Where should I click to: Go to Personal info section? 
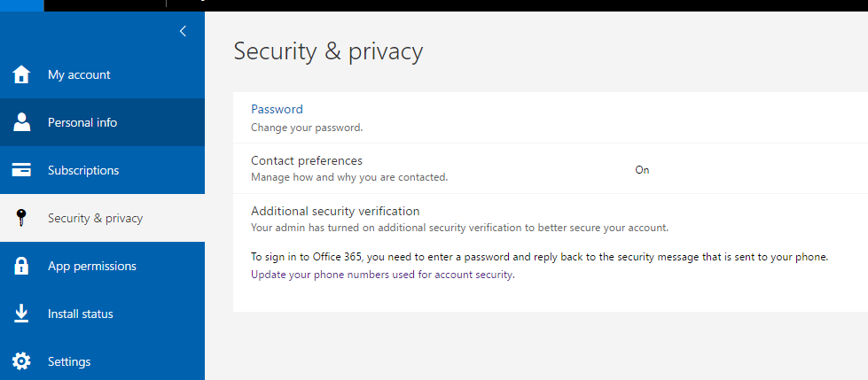click(x=82, y=122)
